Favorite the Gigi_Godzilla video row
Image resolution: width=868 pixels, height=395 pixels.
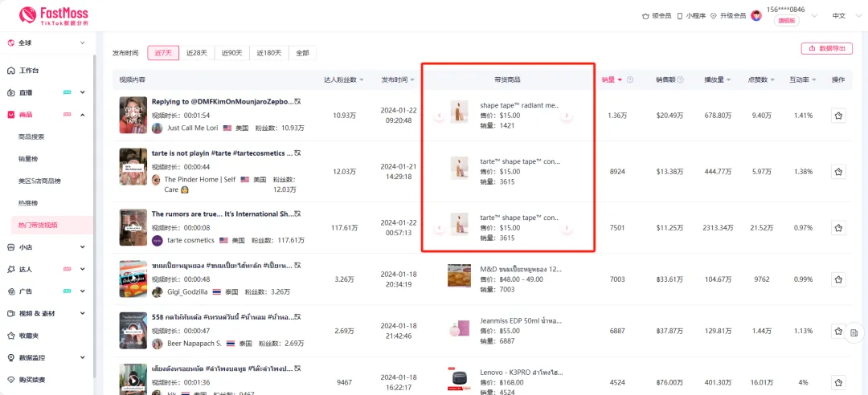[838, 279]
